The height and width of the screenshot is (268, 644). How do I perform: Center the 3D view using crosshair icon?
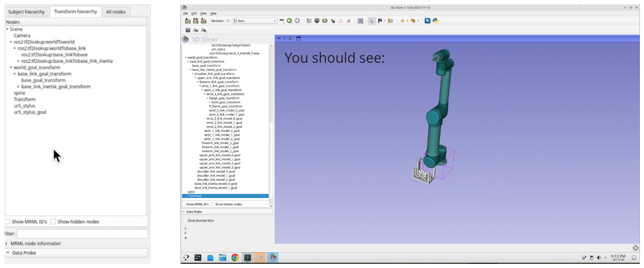(290, 38)
